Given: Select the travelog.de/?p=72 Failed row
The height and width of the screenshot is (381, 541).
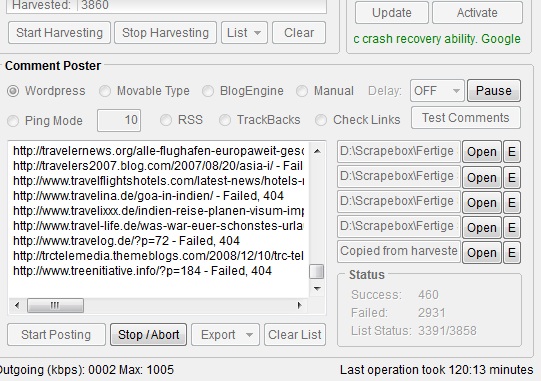Looking at the screenshot, I should coord(126,241).
